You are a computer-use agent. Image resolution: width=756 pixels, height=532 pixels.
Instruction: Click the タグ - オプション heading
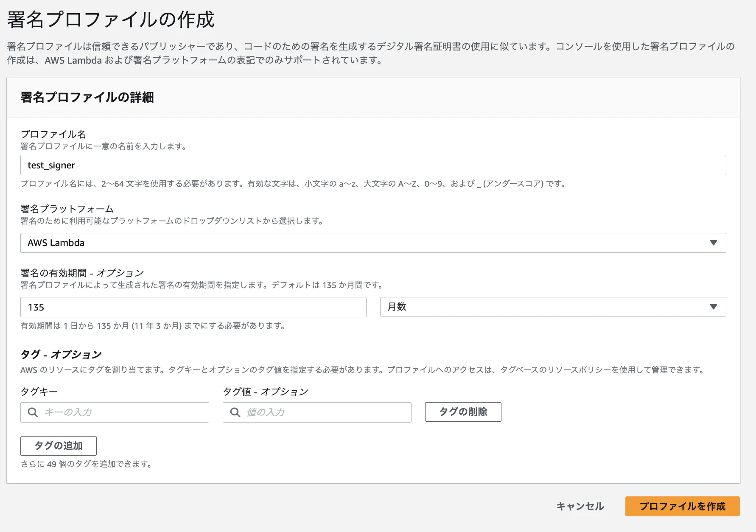tap(61, 354)
